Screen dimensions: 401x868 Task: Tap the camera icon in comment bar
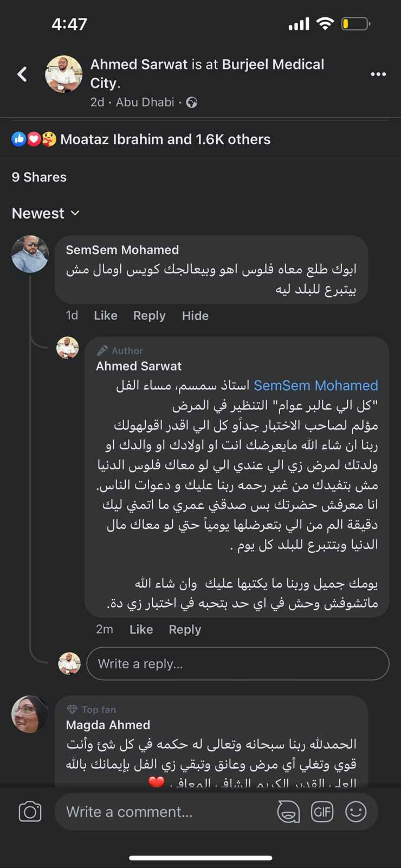tap(30, 812)
